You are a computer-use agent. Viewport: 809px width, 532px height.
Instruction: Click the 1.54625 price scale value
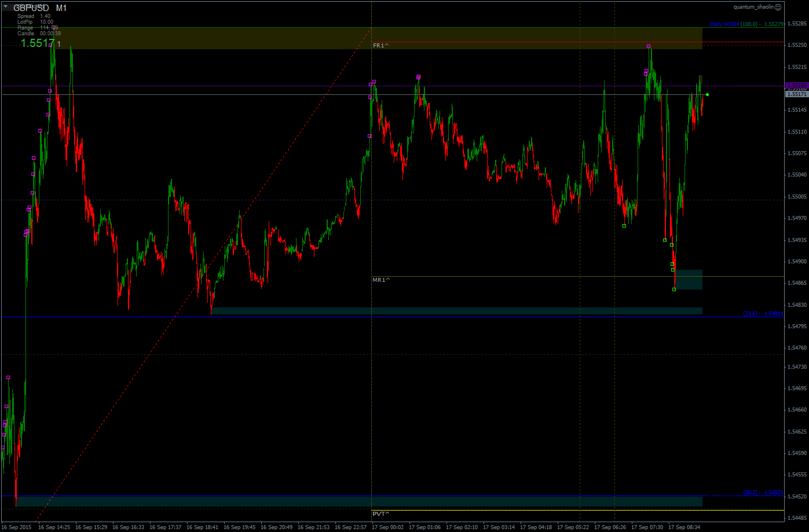[x=797, y=432]
